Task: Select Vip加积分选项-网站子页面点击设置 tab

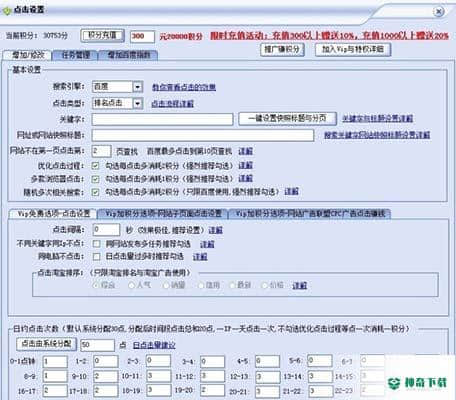Action: click(163, 214)
